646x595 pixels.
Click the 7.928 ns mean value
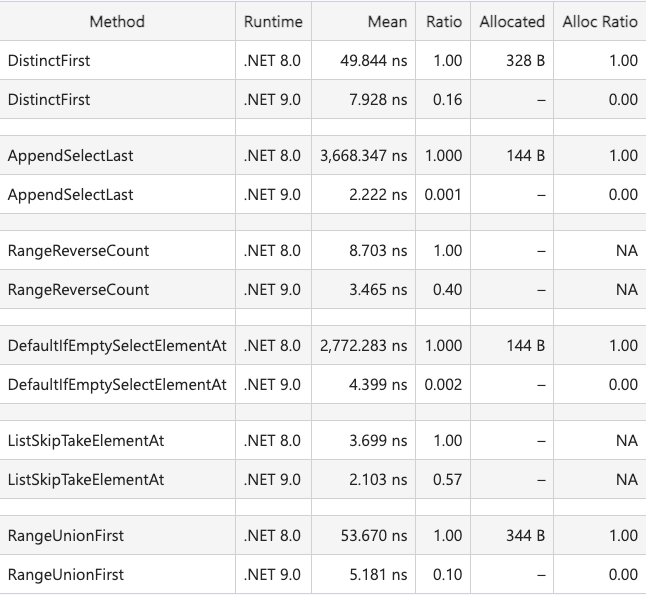coord(378,100)
